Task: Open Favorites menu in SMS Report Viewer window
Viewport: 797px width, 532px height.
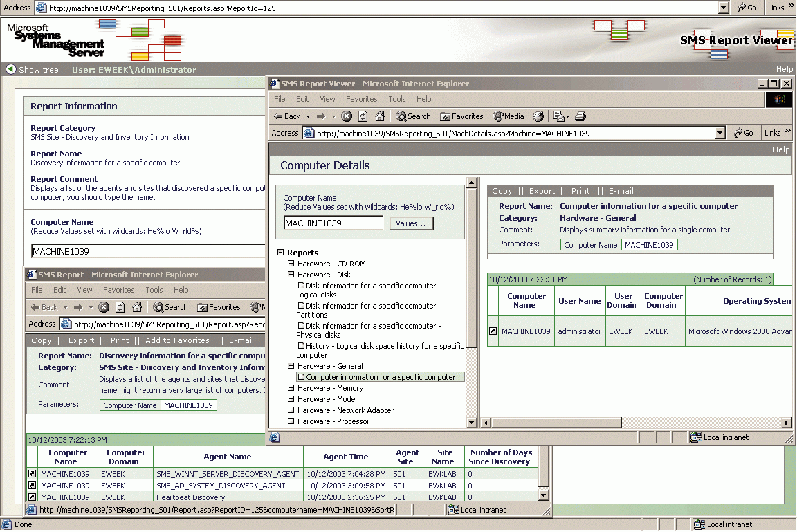Action: (x=361, y=99)
